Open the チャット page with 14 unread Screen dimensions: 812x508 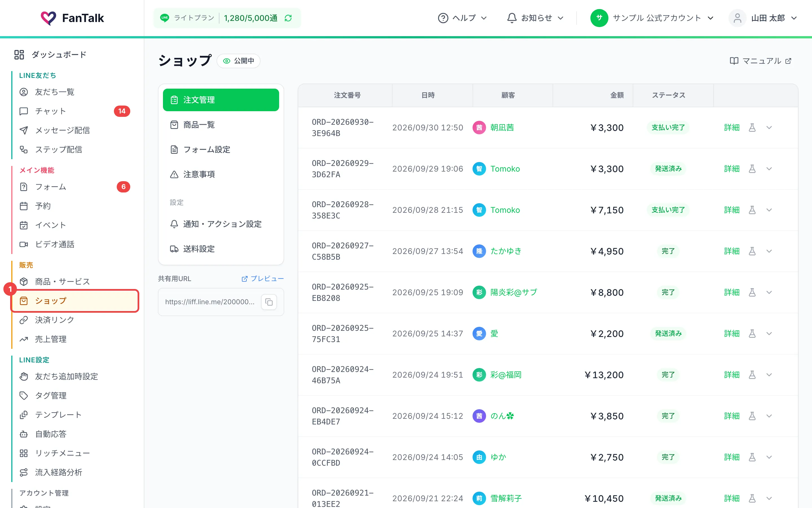(74, 111)
